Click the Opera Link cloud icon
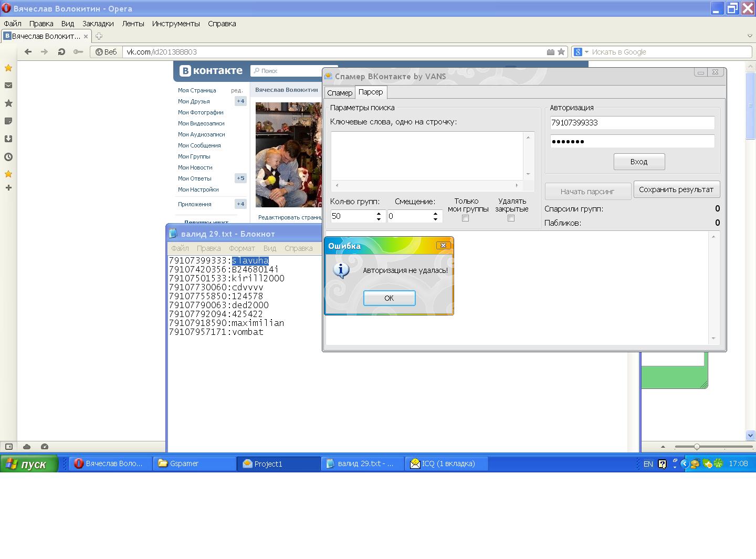The width and height of the screenshot is (756, 559). point(27,447)
